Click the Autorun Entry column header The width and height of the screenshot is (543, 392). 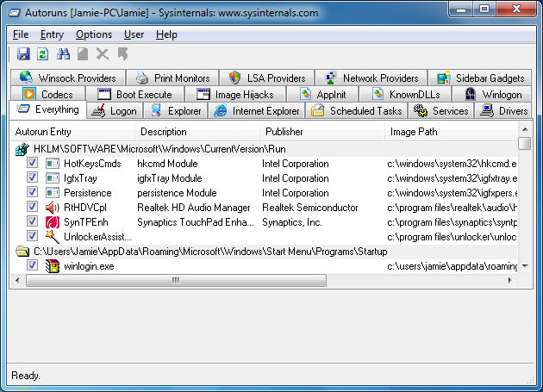[x=72, y=132]
